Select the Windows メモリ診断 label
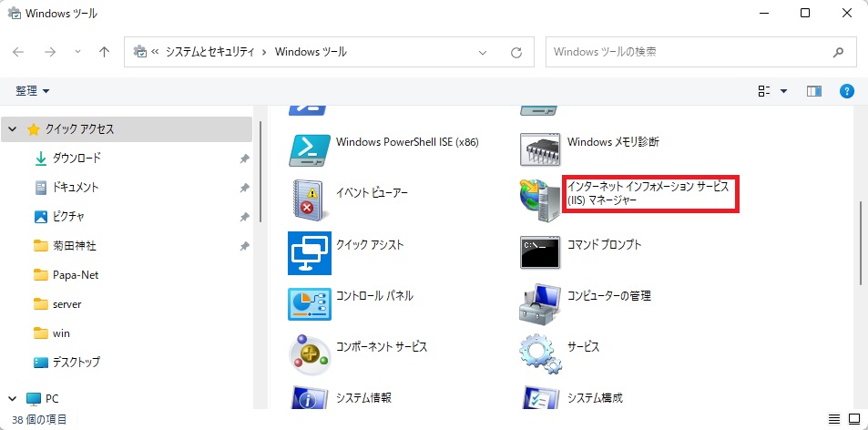This screenshot has height=430, width=868. [613, 142]
